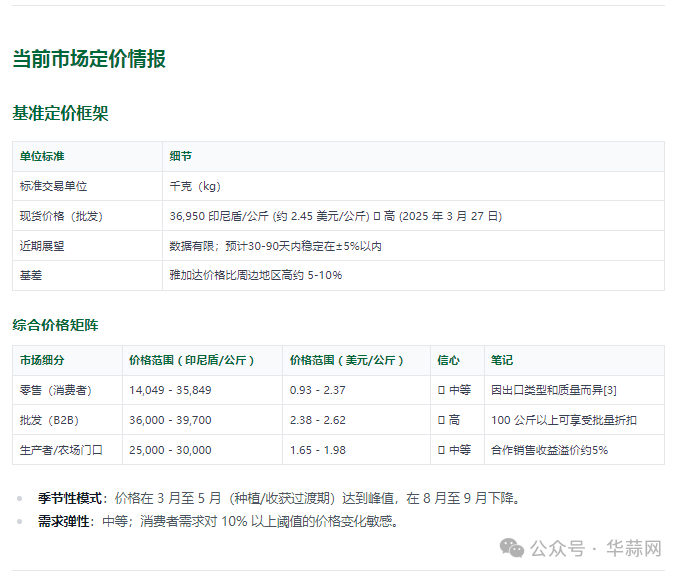The height and width of the screenshot is (575, 683).
Task: Select the 雅加达价格比周边地区高约 5-10% cell
Action: pos(256,275)
